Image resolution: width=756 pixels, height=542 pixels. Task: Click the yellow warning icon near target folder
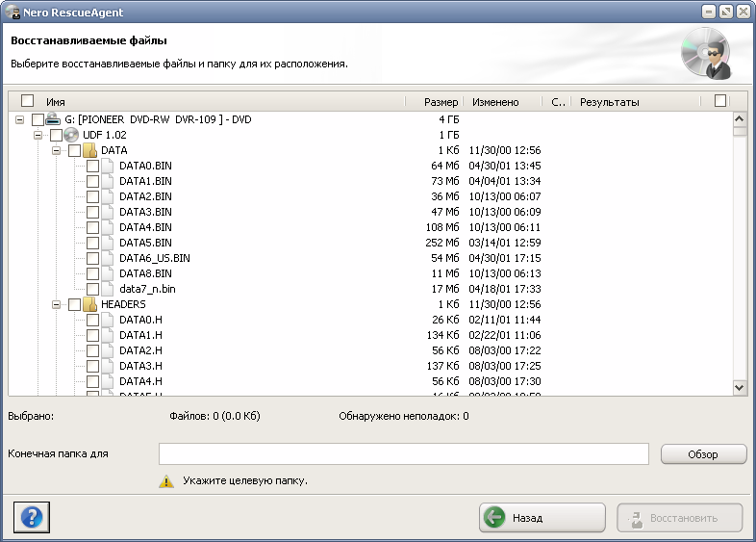[x=166, y=481]
